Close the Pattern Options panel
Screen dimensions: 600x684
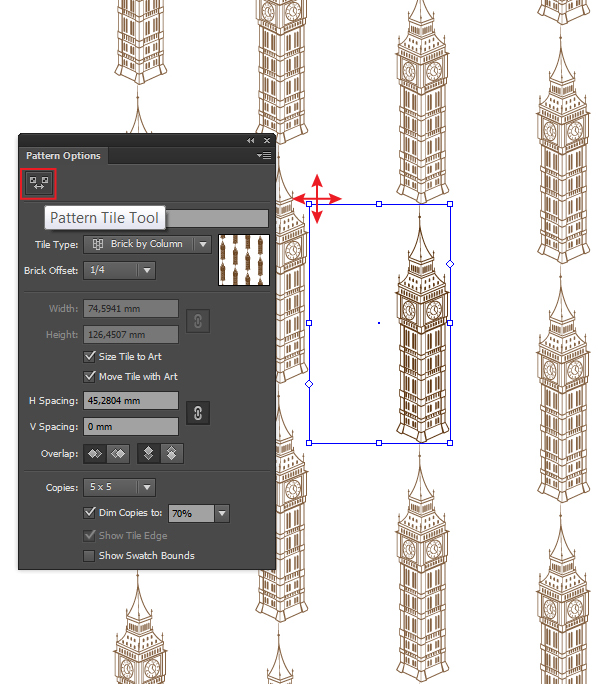point(267,140)
